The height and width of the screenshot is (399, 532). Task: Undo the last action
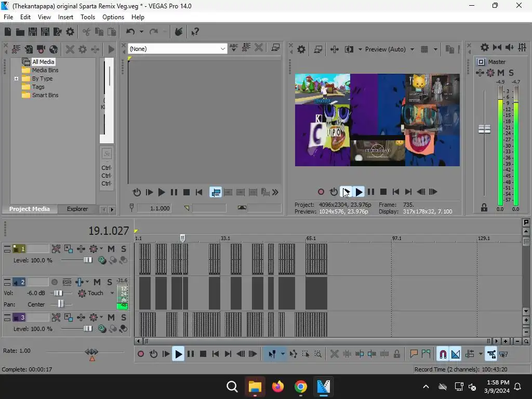[130, 32]
